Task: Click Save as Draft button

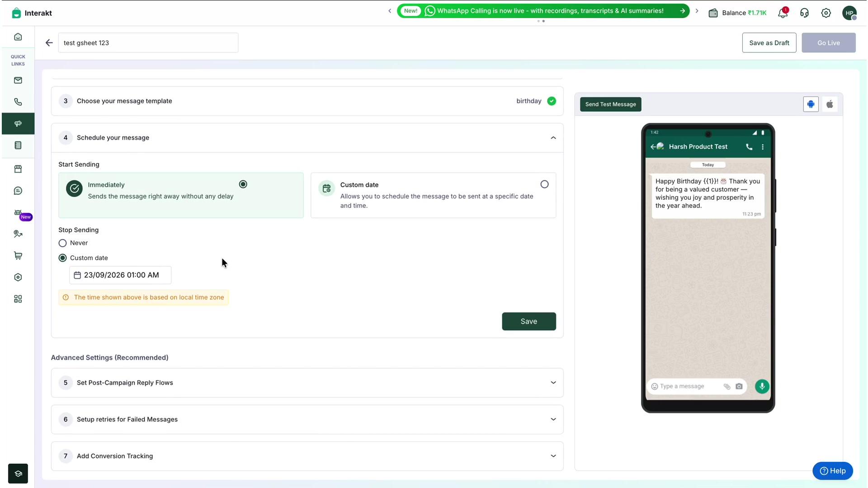Action: (769, 43)
